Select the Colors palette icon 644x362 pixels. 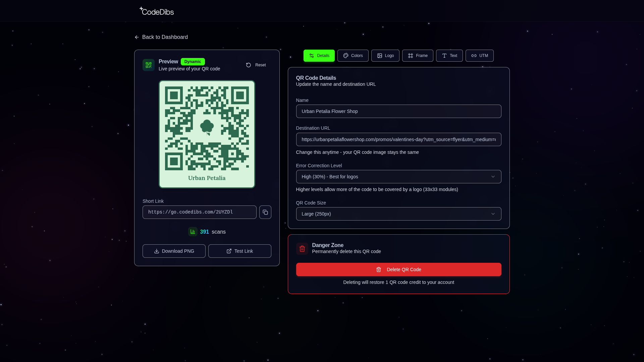(x=345, y=55)
